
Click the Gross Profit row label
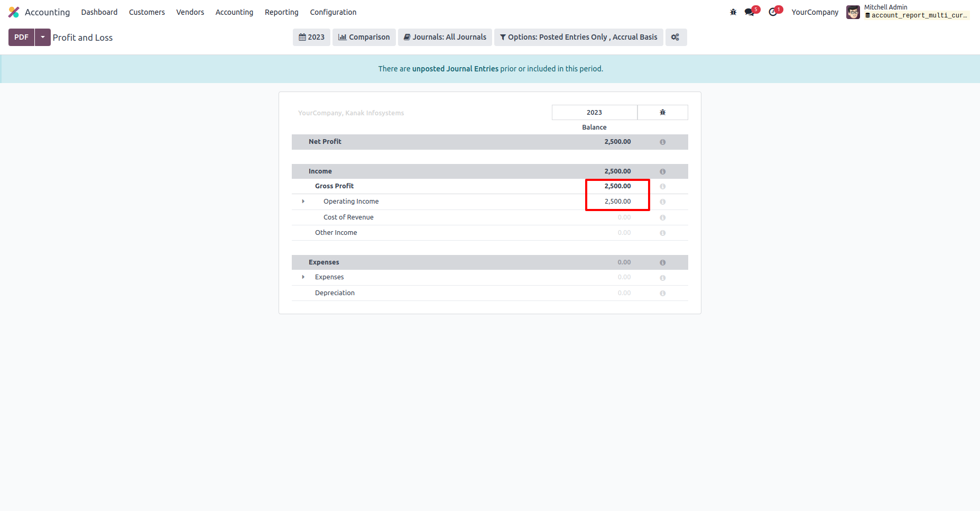334,186
